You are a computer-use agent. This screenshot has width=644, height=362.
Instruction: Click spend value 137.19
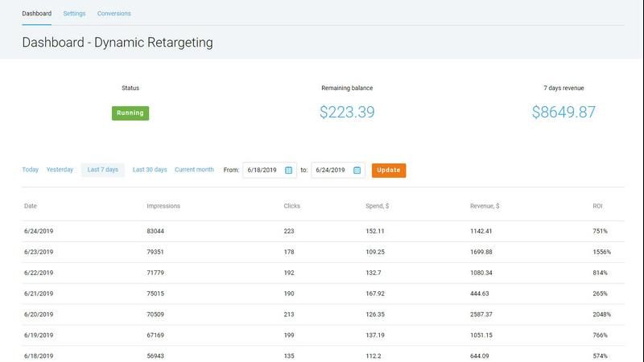pyautogui.click(x=375, y=335)
